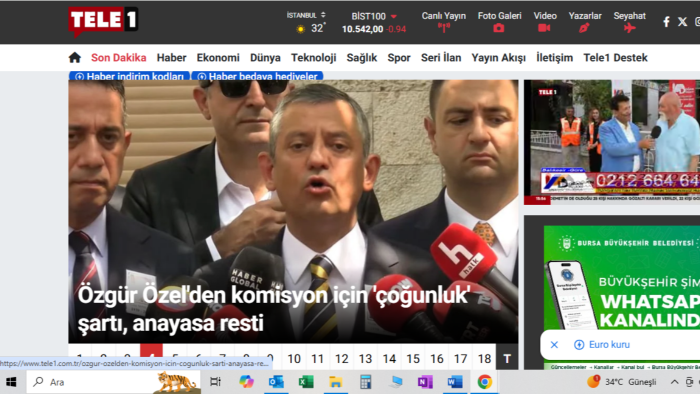The width and height of the screenshot is (700, 394).
Task: Open the Bursa Büyükşehir WhatsApp ad
Action: [622, 297]
